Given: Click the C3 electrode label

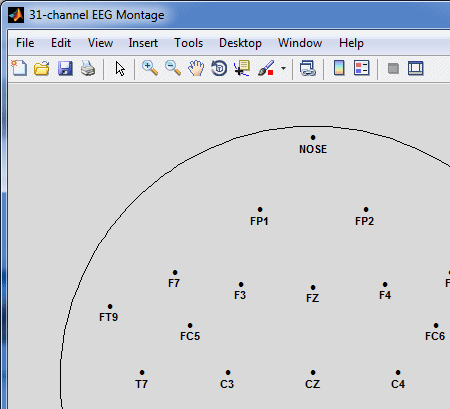Looking at the screenshot, I should (x=227, y=384).
